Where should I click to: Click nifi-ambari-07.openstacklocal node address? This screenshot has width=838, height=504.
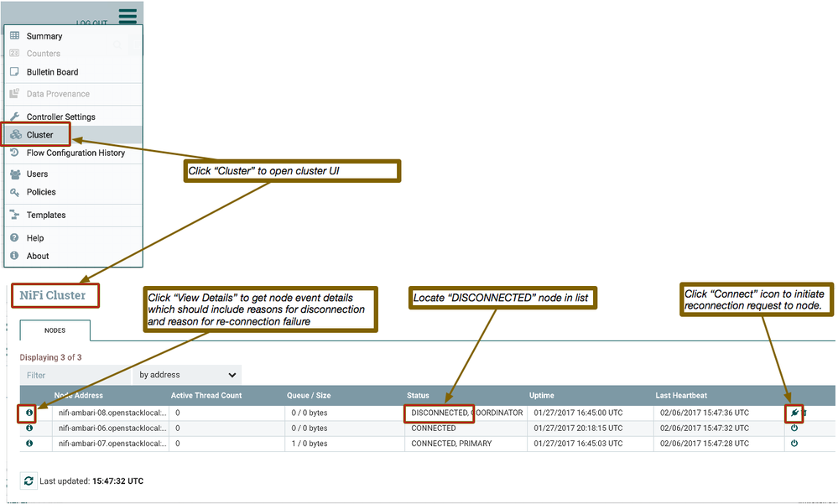[x=112, y=444]
